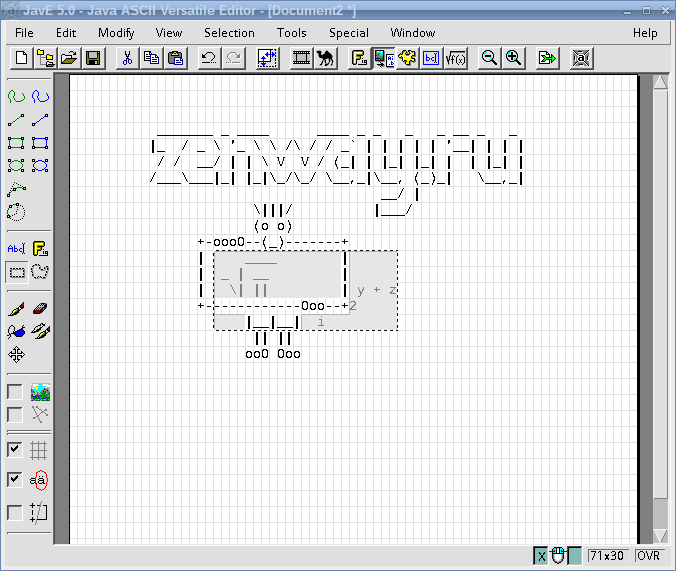The height and width of the screenshot is (571, 676).
Task: Select the move arrows tool
Action: point(16,355)
